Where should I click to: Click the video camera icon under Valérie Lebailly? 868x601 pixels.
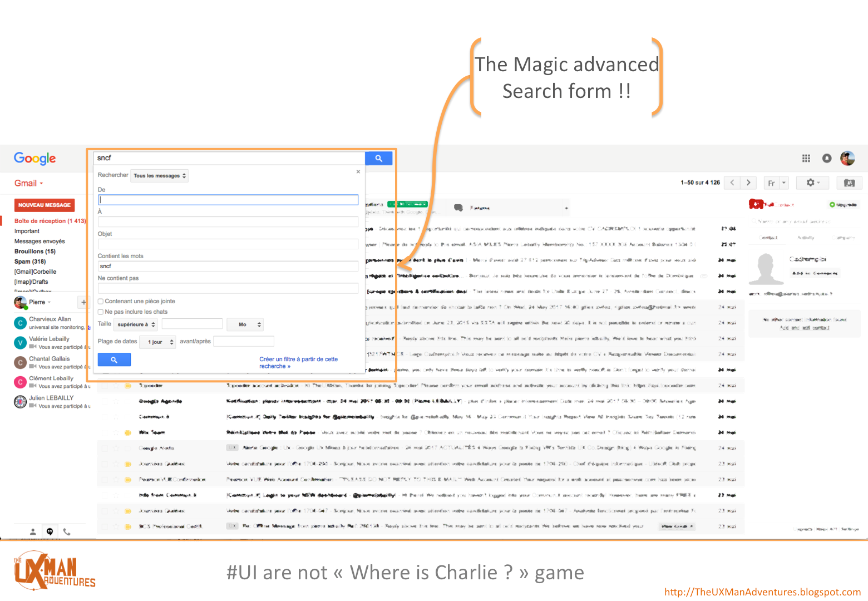click(33, 347)
